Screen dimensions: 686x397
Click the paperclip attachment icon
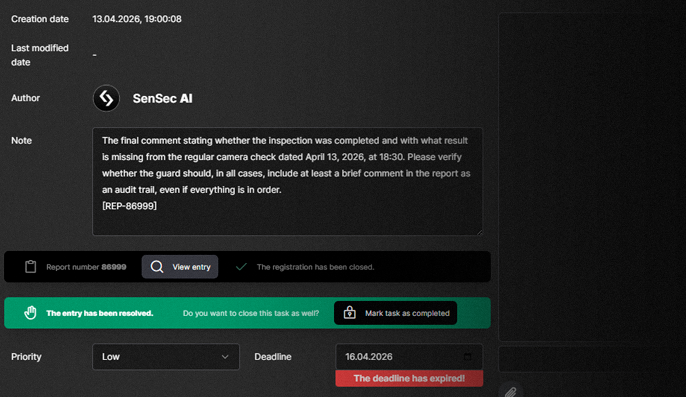tap(511, 391)
